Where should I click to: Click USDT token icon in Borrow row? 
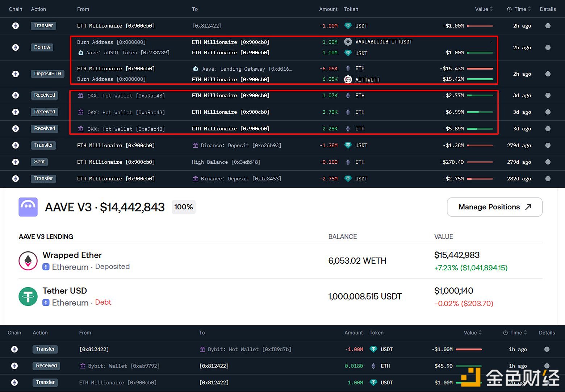pyautogui.click(x=348, y=53)
